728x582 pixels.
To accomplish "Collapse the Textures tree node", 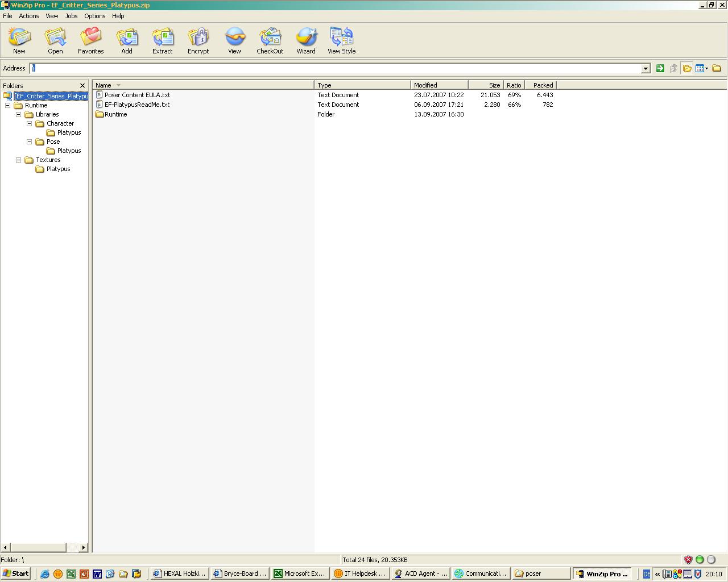I will pos(19,160).
